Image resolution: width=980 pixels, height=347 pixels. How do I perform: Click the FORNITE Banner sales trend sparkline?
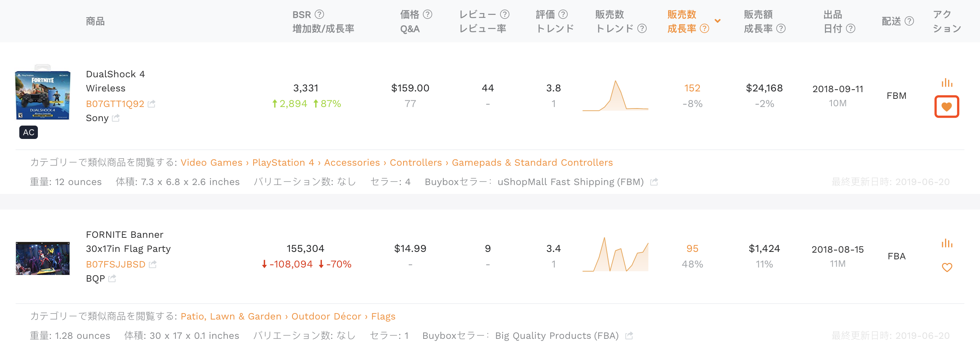615,254
